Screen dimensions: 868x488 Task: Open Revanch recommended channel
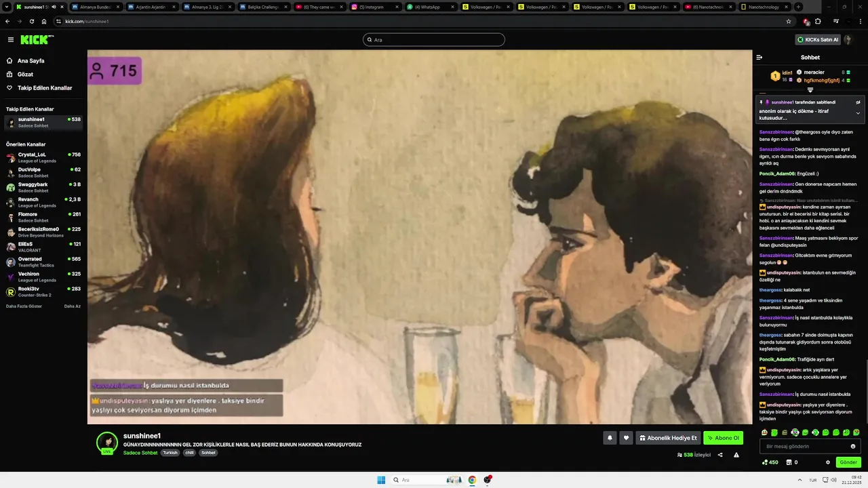click(x=43, y=202)
